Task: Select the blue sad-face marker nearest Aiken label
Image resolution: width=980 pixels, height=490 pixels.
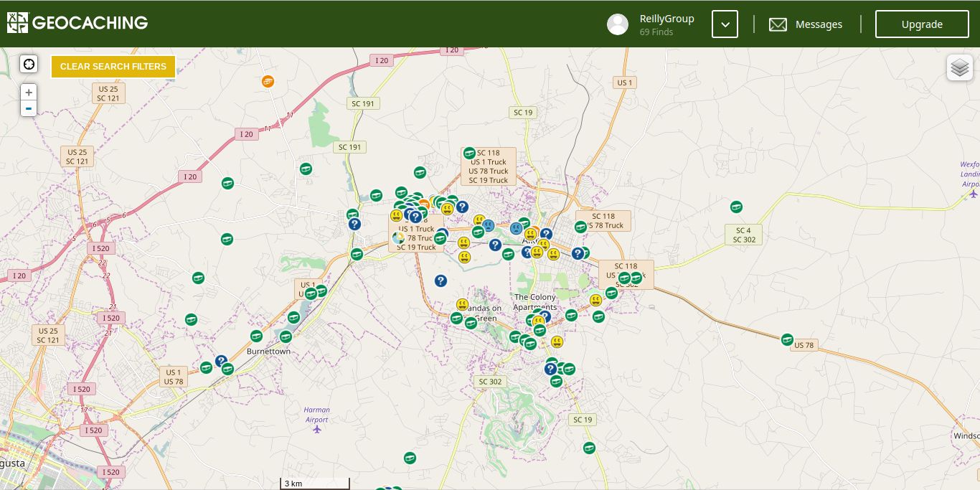Action: [x=516, y=229]
